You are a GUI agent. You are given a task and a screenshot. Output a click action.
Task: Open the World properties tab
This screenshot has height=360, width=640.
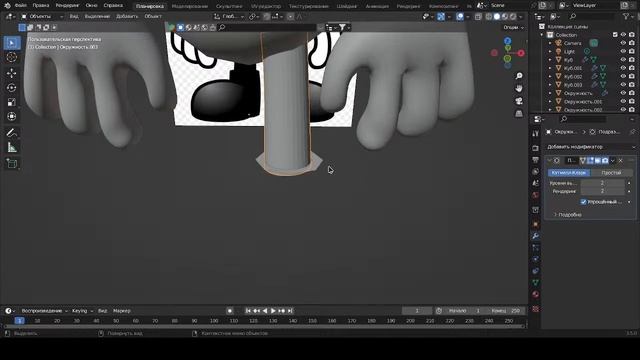point(536,195)
